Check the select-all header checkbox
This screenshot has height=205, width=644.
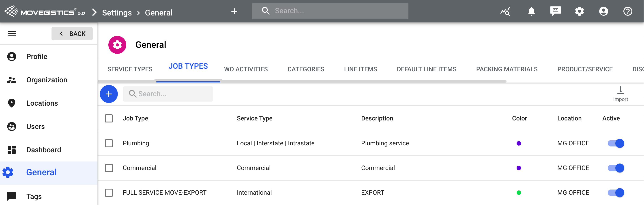[109, 118]
